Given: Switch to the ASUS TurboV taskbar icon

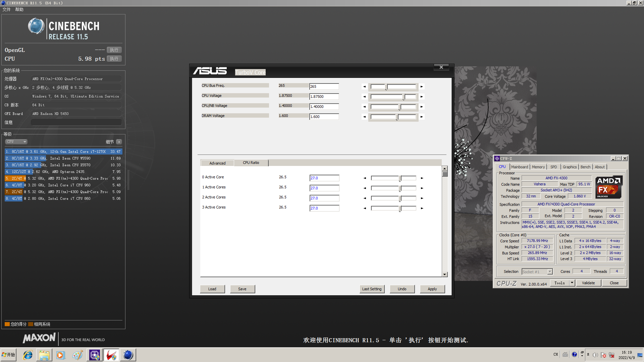Looking at the screenshot, I should pyautogui.click(x=111, y=355).
